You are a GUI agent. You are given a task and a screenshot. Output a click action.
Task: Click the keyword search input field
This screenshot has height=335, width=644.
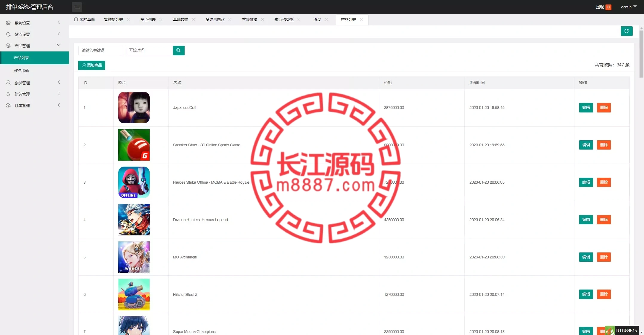[x=100, y=50]
